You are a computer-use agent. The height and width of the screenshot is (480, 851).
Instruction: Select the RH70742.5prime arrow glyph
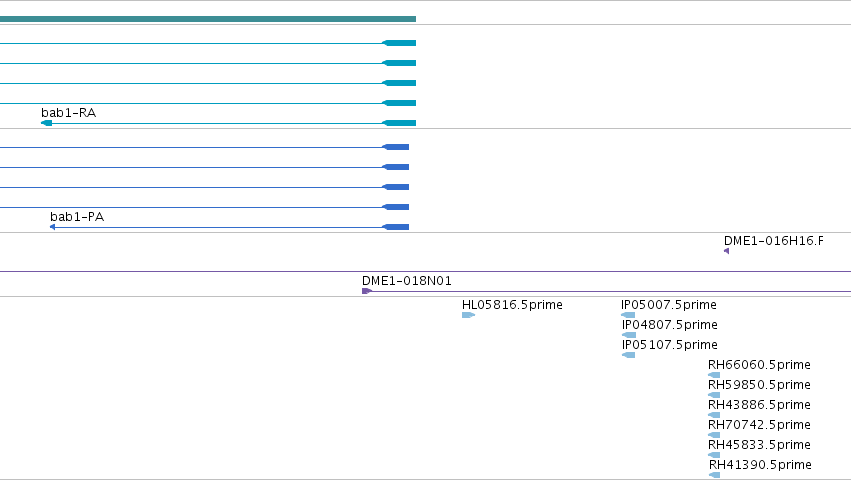coord(714,435)
